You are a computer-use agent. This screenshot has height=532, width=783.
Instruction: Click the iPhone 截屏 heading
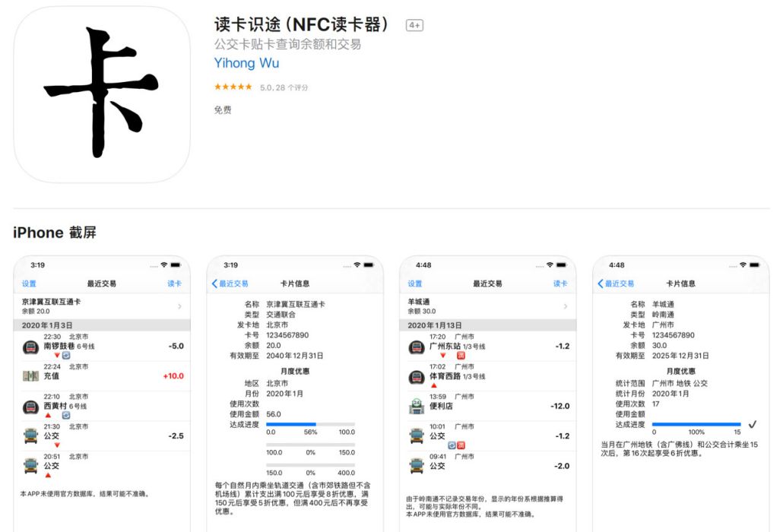coord(55,233)
